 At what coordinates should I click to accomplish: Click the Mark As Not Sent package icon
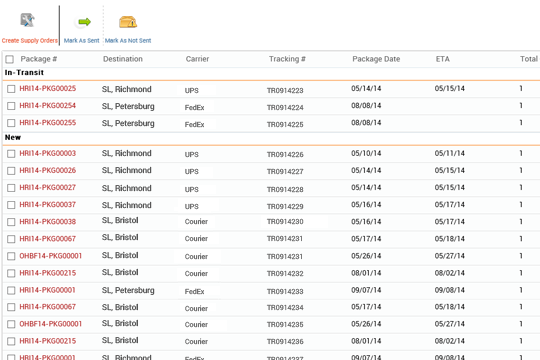click(x=128, y=22)
